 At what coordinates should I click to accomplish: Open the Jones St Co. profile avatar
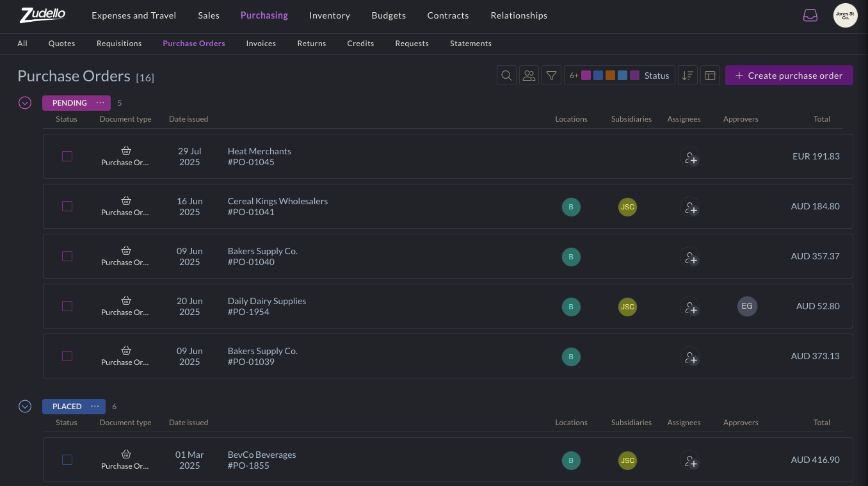845,15
